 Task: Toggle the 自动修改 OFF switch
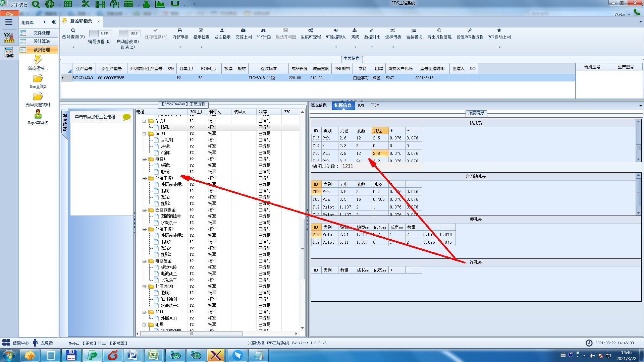(129, 33)
